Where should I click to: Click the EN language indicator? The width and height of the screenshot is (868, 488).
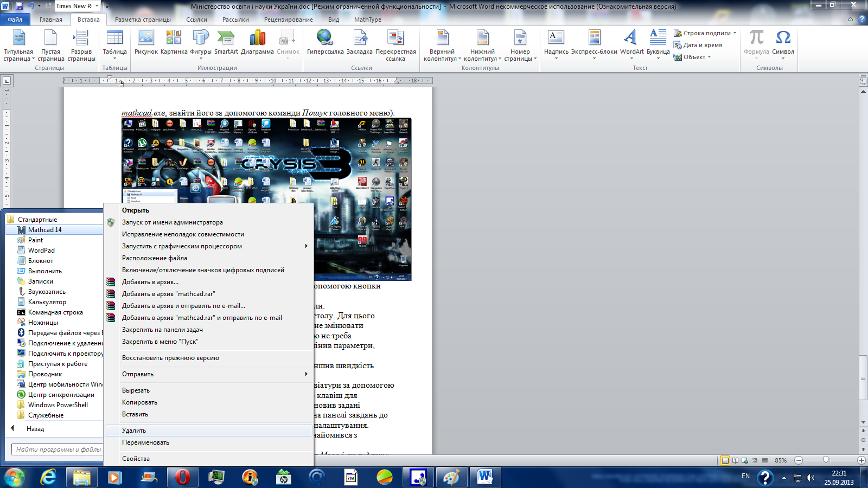tap(745, 476)
